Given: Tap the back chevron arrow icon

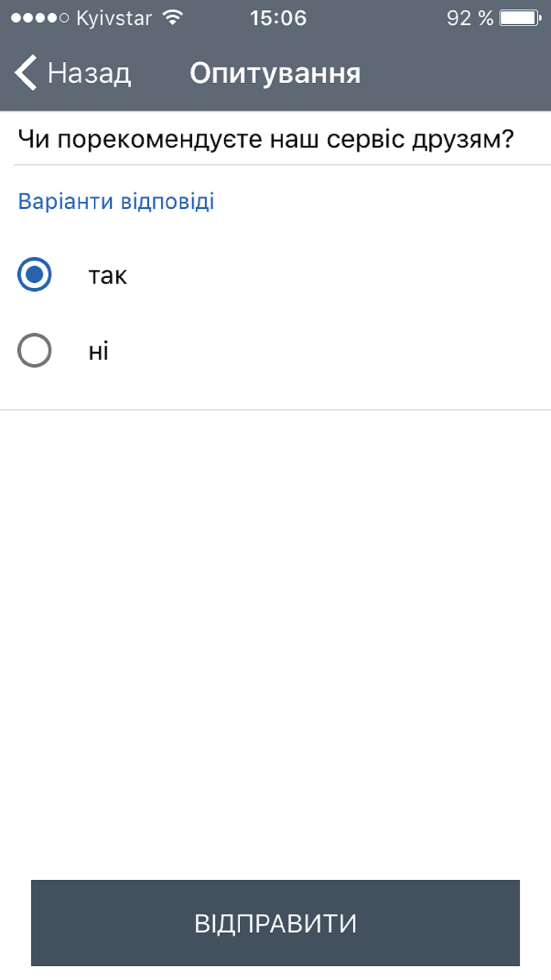Looking at the screenshot, I should 26,72.
